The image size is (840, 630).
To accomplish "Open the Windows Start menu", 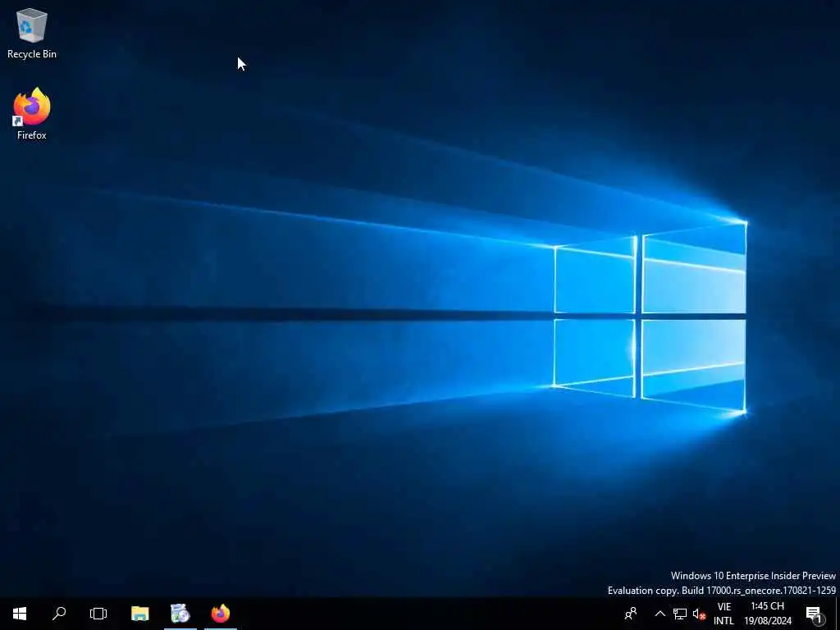I will (x=20, y=614).
